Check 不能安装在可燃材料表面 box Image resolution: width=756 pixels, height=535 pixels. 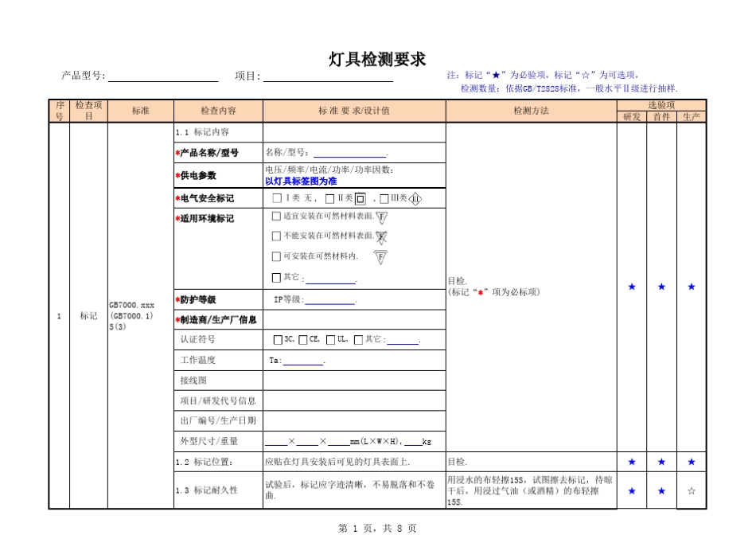coord(276,236)
